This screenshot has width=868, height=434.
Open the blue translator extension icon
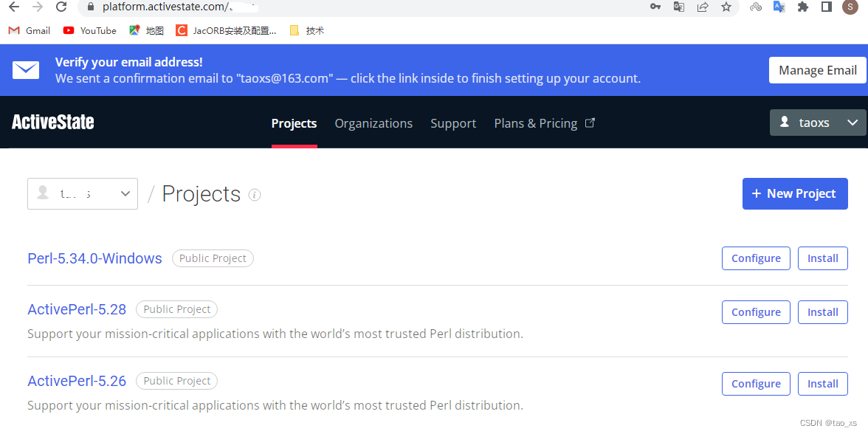coord(779,7)
